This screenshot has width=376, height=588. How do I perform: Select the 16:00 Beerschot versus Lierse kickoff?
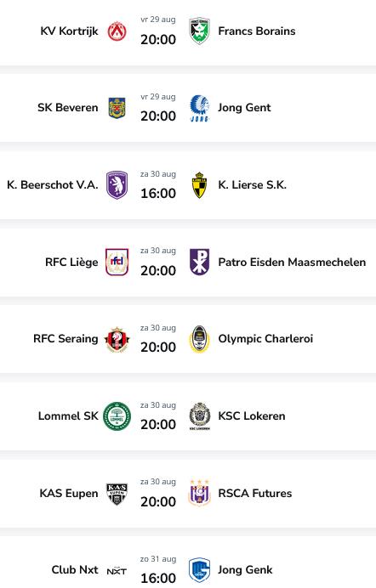(158, 194)
